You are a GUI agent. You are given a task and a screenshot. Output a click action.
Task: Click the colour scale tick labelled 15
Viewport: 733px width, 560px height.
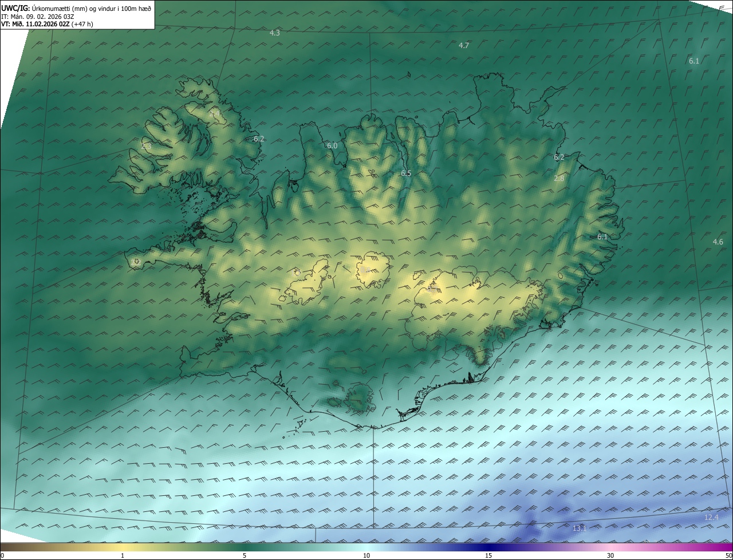488,555
